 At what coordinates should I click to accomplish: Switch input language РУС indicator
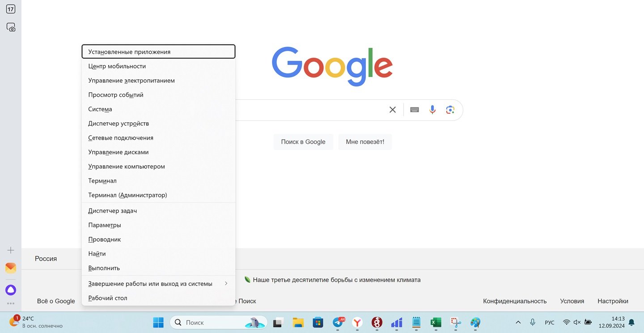[550, 322]
